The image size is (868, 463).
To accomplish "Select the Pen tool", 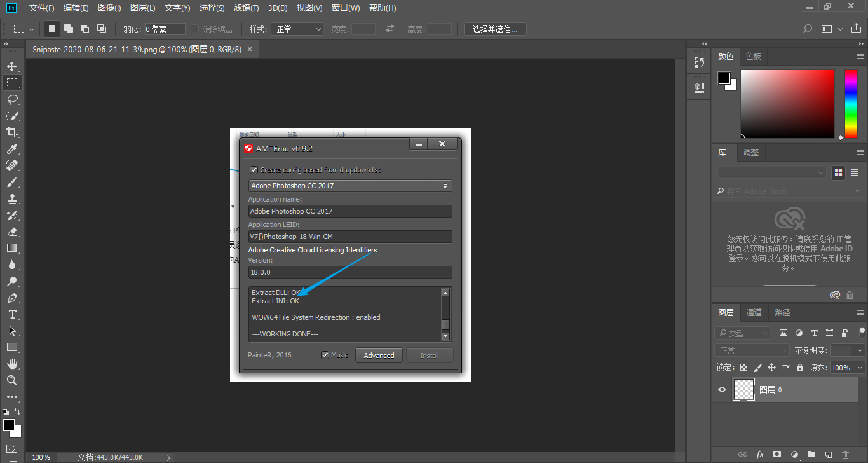I will tap(12, 298).
